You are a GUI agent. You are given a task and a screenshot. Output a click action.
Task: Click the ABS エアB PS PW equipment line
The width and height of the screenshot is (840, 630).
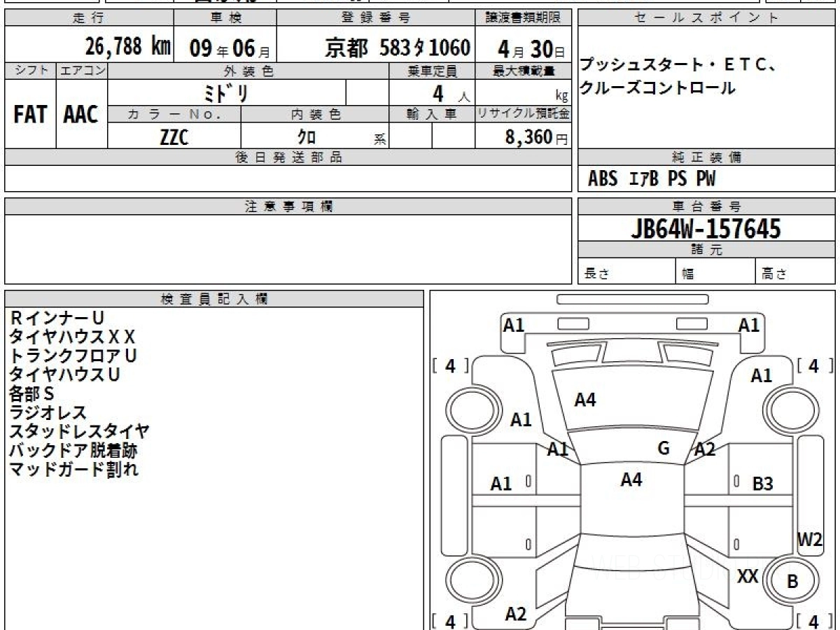tap(652, 180)
